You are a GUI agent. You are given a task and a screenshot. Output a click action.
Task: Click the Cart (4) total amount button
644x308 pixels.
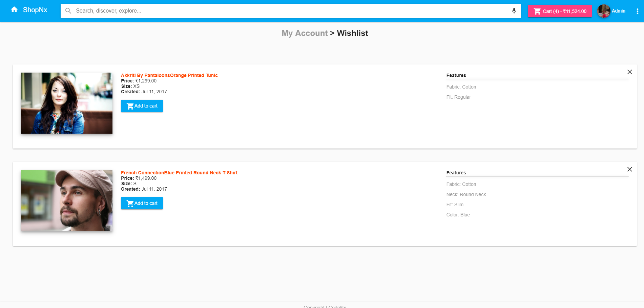tap(564, 11)
